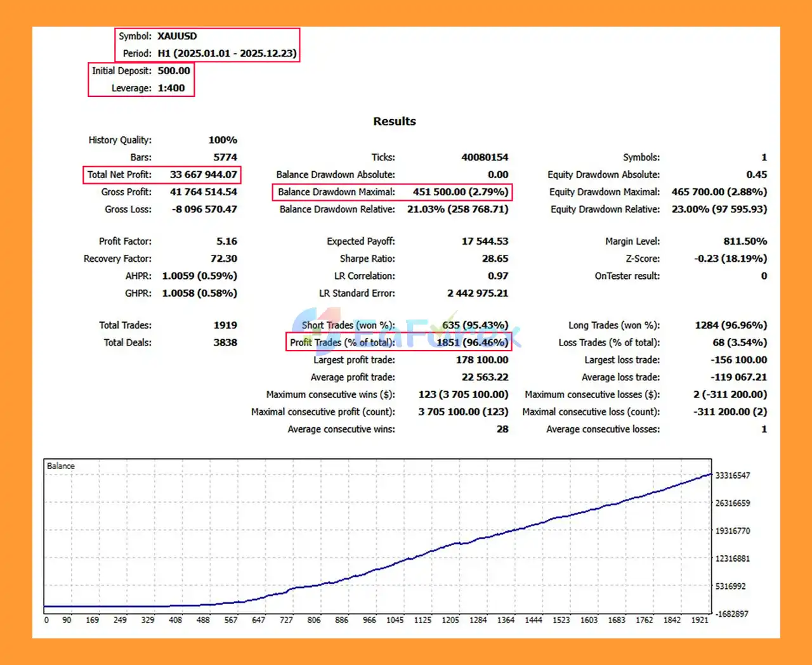Viewport: 812px width, 665px height.
Task: Select the H1 period date range
Action: click(226, 53)
